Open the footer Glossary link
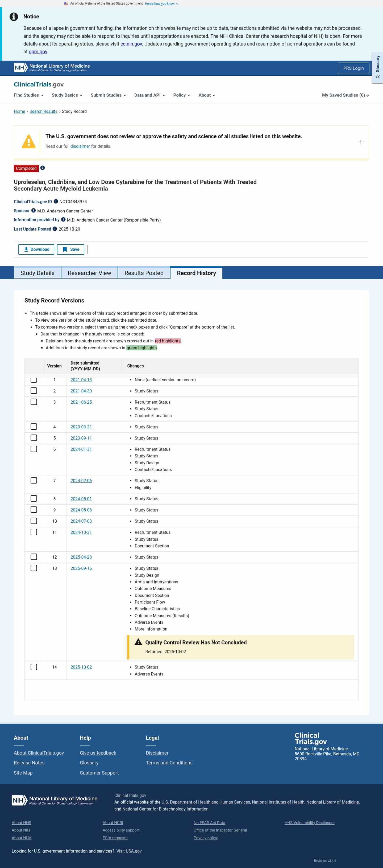 pos(89,763)
